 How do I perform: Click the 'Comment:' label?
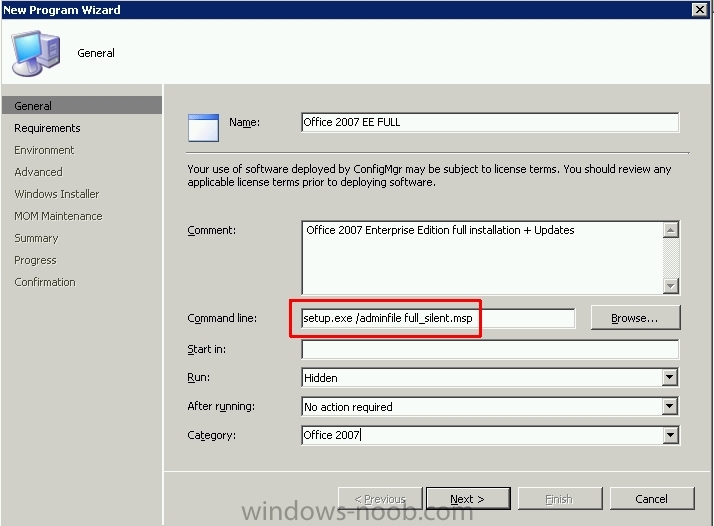click(212, 230)
